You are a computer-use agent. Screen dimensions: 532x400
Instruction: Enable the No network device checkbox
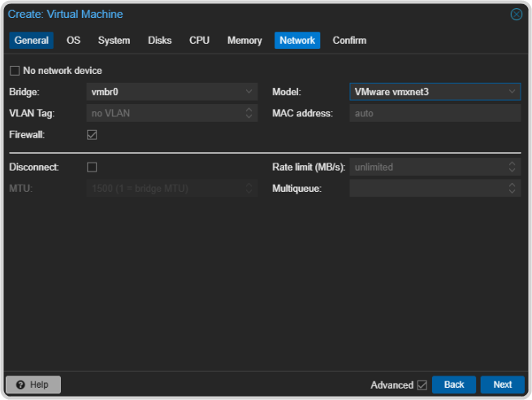tap(15, 71)
